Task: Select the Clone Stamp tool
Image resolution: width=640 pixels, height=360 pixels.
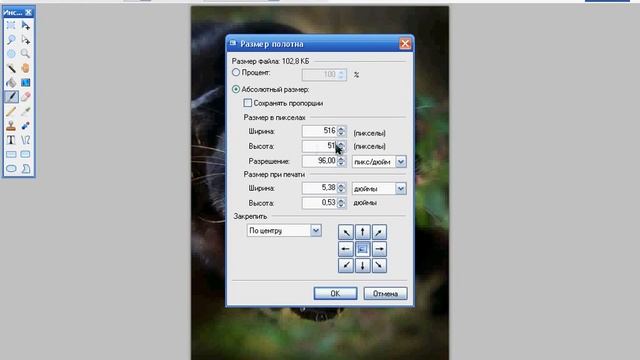Action: pos(11,125)
